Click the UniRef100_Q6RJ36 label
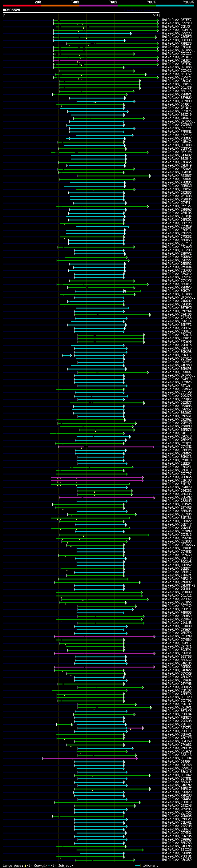The image size is (197, 868). pos(177,494)
